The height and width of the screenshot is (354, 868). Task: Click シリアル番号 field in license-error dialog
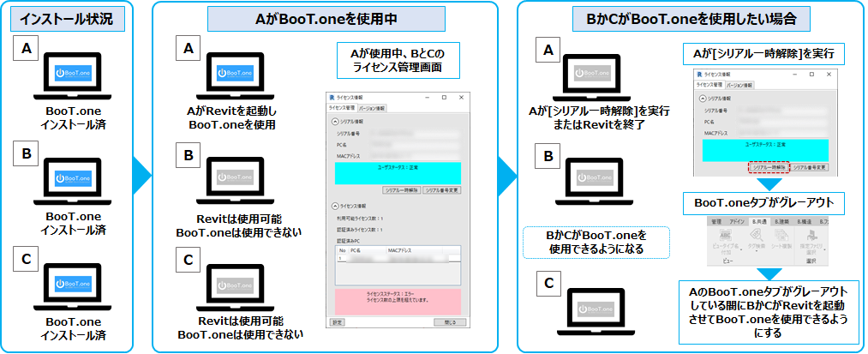pyautogui.click(x=416, y=134)
